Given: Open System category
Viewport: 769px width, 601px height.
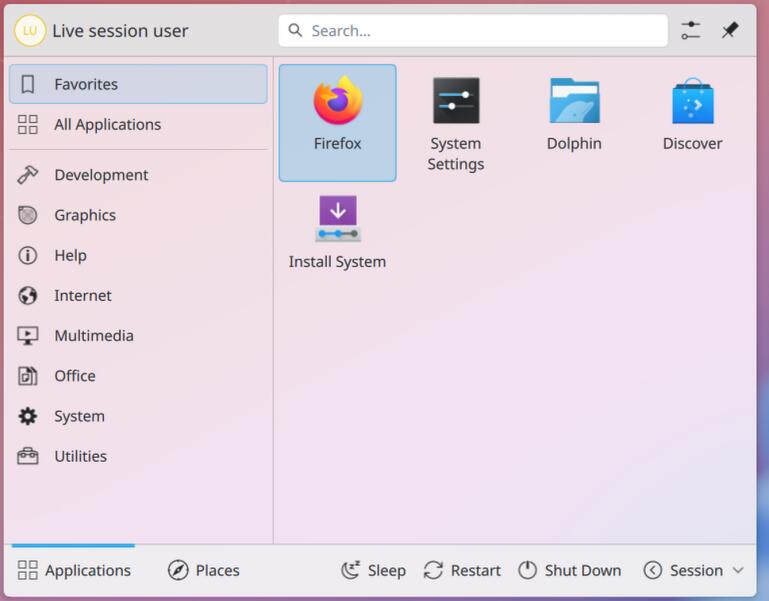Looking at the screenshot, I should tap(138, 416).
